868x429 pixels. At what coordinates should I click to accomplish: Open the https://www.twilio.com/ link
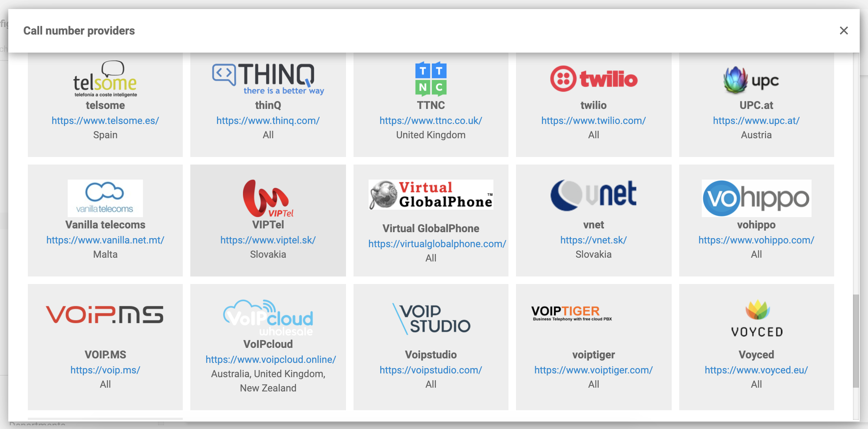[x=593, y=121]
